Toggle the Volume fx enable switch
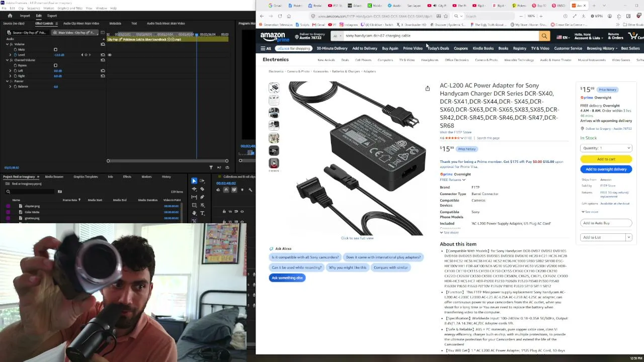The image size is (644, 362). (x=11, y=44)
